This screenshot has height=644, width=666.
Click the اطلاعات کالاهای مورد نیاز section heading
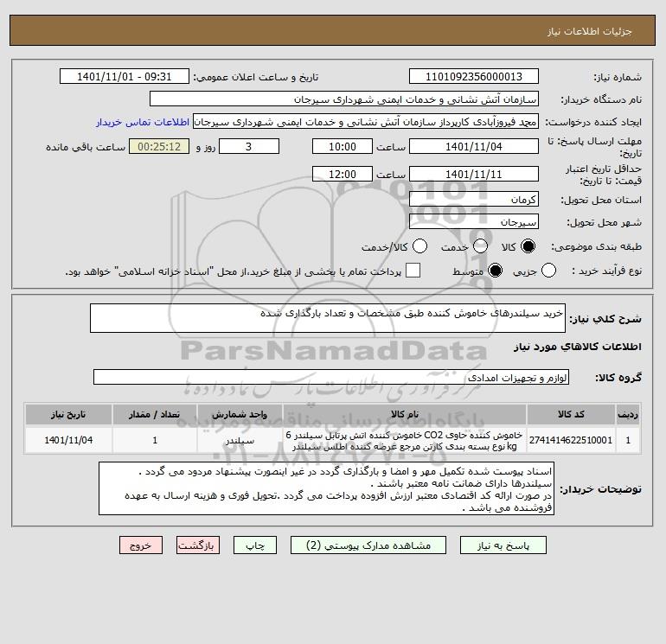coord(577,347)
